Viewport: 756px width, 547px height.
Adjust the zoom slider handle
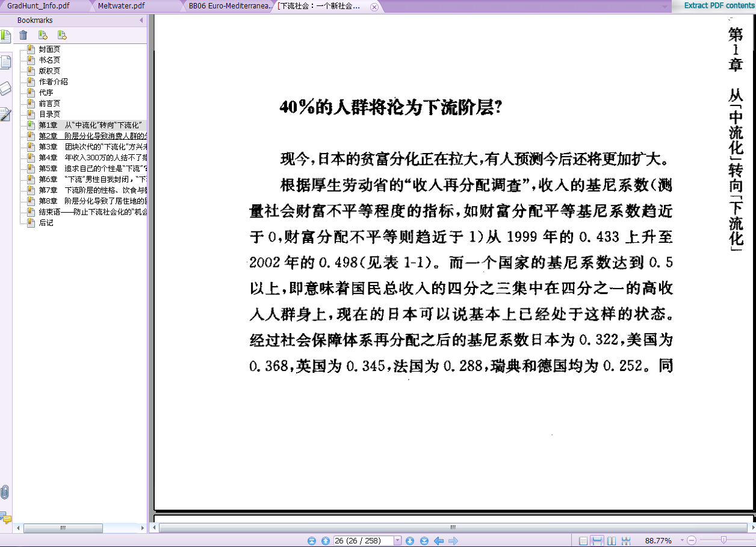723,540
